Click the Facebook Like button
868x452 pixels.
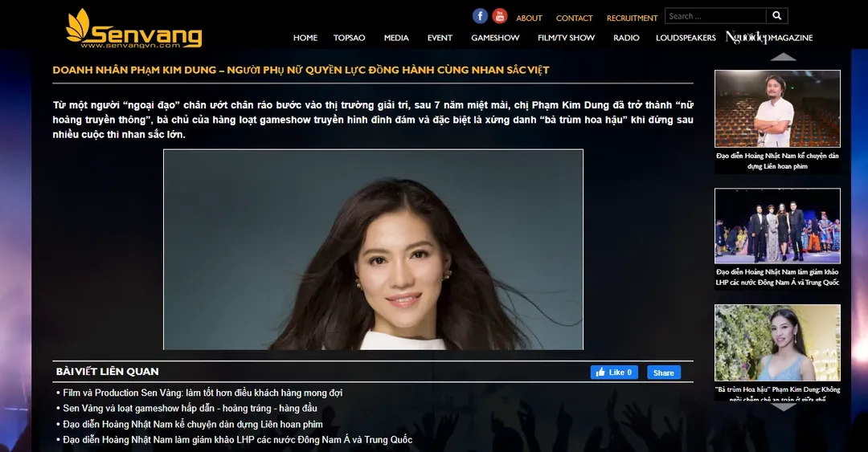click(614, 373)
